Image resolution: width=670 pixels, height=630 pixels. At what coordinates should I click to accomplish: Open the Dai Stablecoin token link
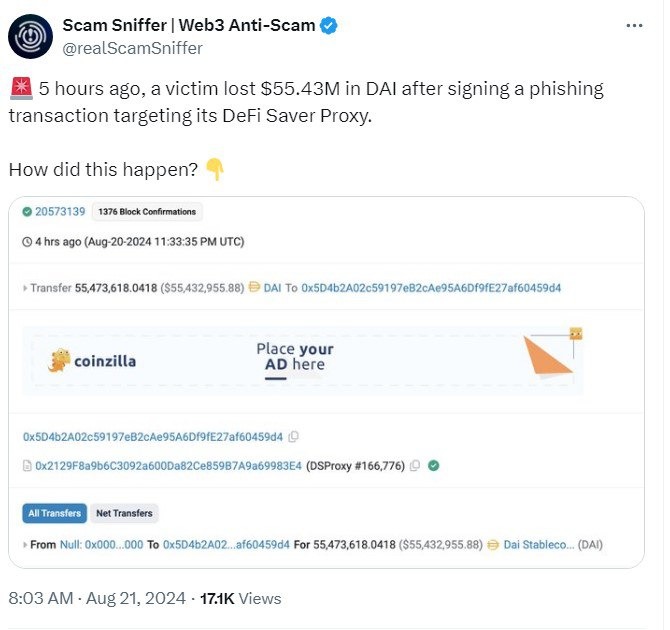click(539, 545)
